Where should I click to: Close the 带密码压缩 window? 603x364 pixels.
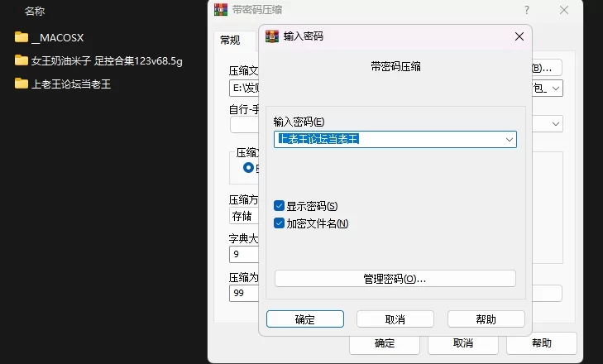(x=564, y=10)
